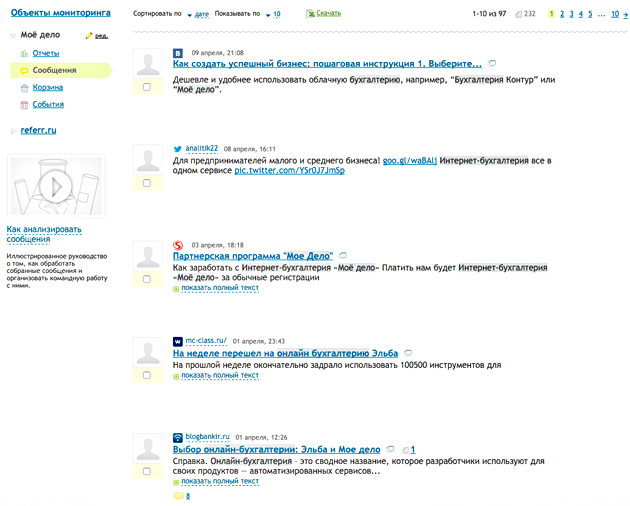Open the blogbankir.ru source link
This screenshot has height=506, width=630.
[x=207, y=436]
